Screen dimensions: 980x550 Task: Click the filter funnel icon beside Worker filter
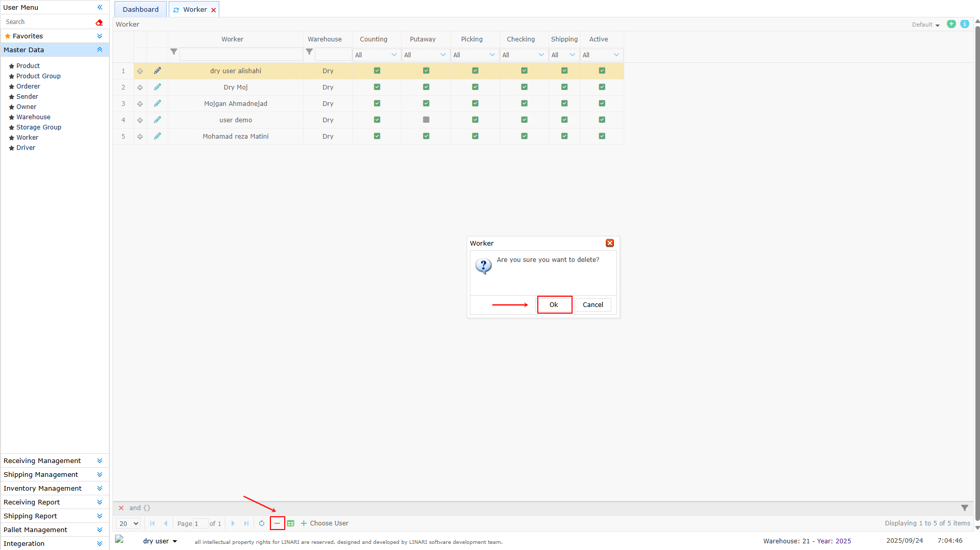point(174,52)
